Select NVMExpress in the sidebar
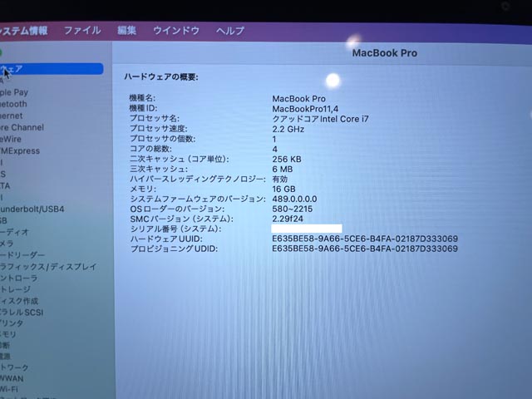This screenshot has width=532, height=399. coord(21,150)
